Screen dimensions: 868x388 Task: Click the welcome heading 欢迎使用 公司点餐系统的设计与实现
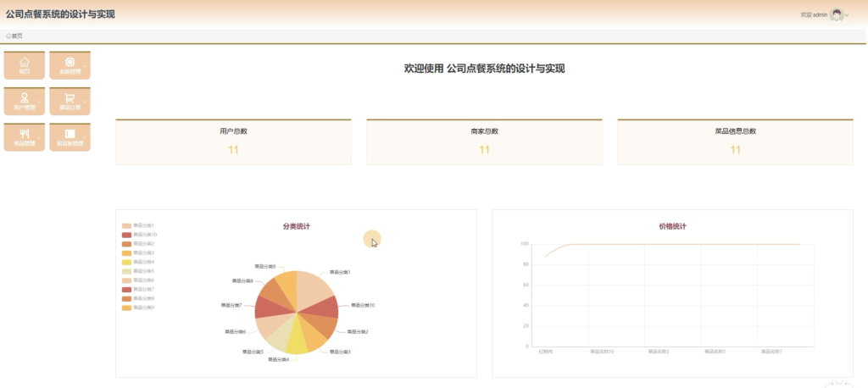[x=484, y=69]
